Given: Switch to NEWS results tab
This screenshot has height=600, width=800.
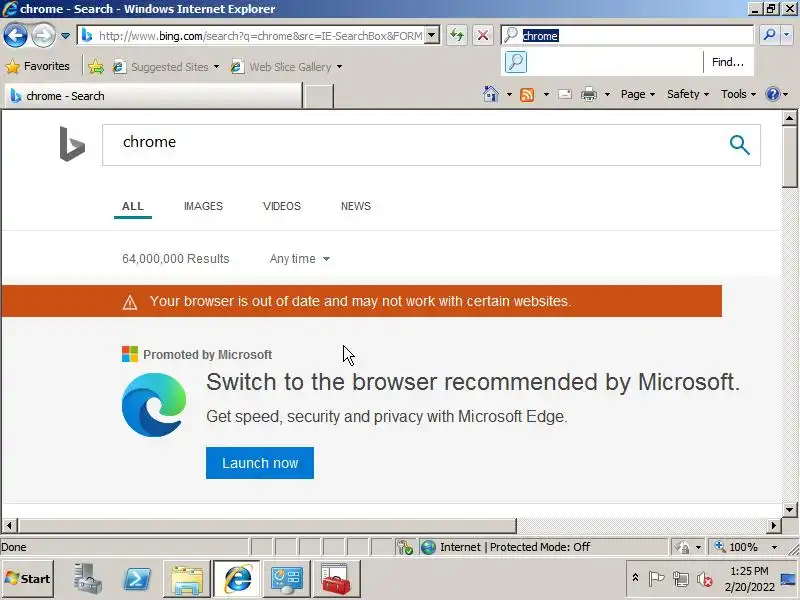Looking at the screenshot, I should [356, 206].
